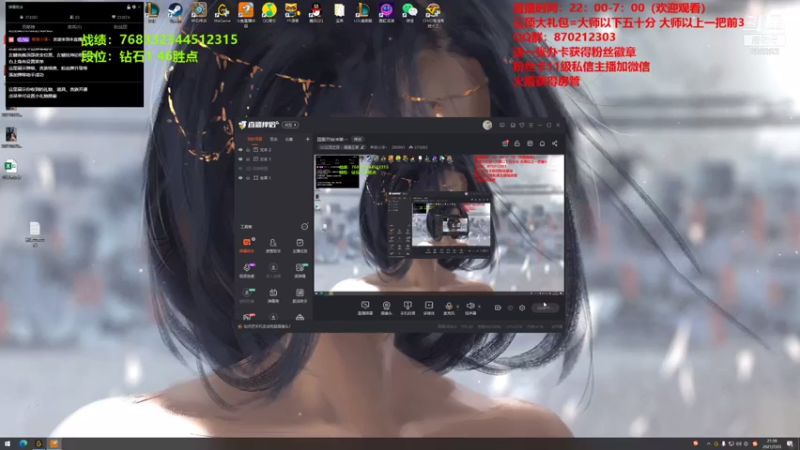The height and width of the screenshot is (450, 800).
Task: Open the gift box icon with red badge
Action: point(505,143)
